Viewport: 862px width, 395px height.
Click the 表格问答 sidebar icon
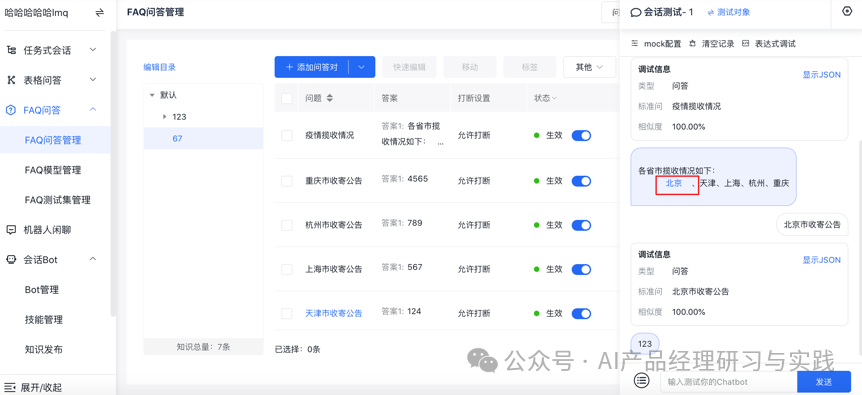point(11,80)
